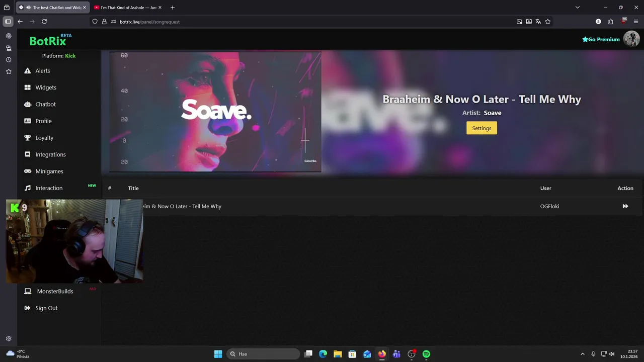Click the Go Premium link
This screenshot has height=362, width=644.
601,39
